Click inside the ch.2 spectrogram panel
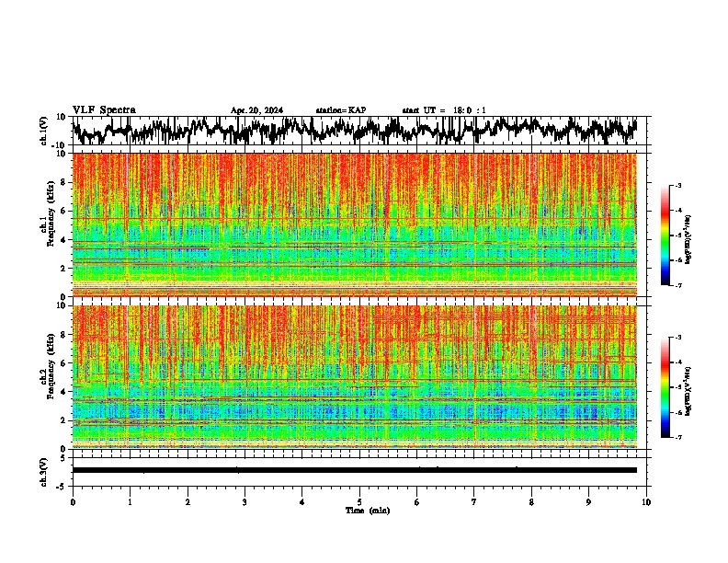This screenshot has height=563, width=728. tap(355, 377)
